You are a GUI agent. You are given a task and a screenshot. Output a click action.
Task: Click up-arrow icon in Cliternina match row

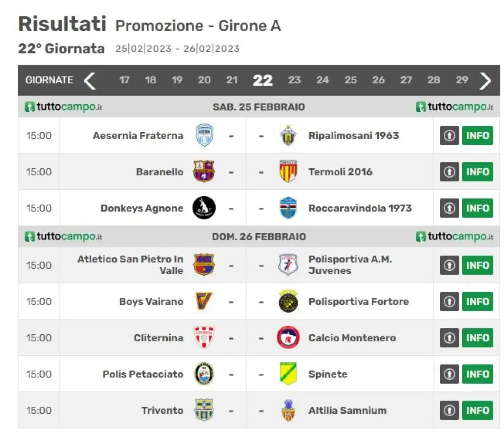tap(449, 338)
